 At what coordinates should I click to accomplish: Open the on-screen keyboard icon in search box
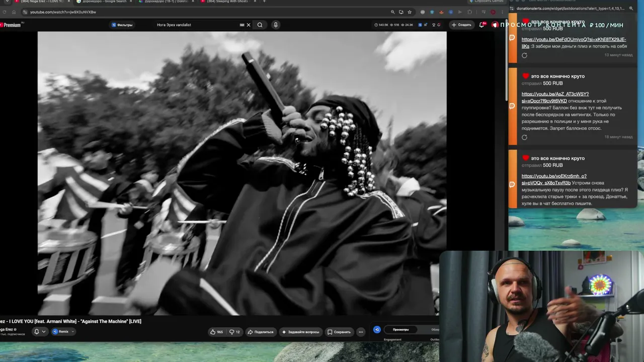[x=242, y=25]
